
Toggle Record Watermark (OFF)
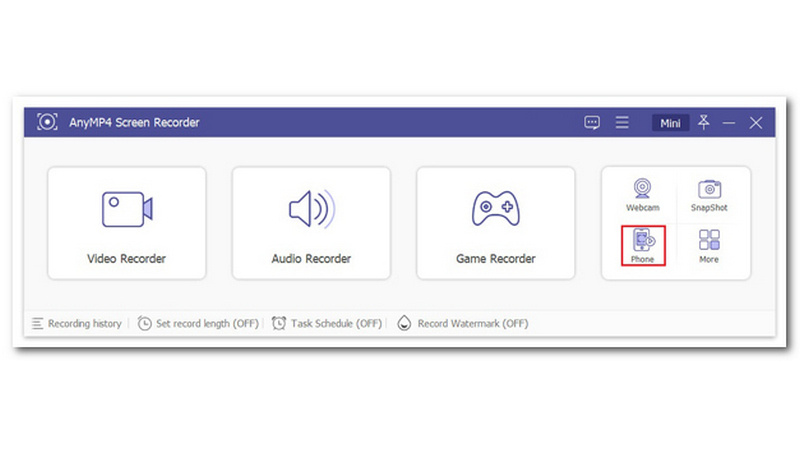(x=463, y=323)
